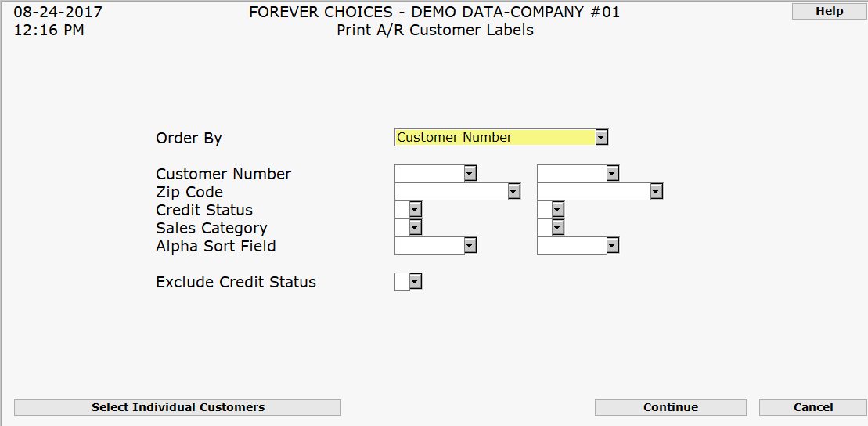Open ending Sales Category dropdown arrow

click(557, 227)
